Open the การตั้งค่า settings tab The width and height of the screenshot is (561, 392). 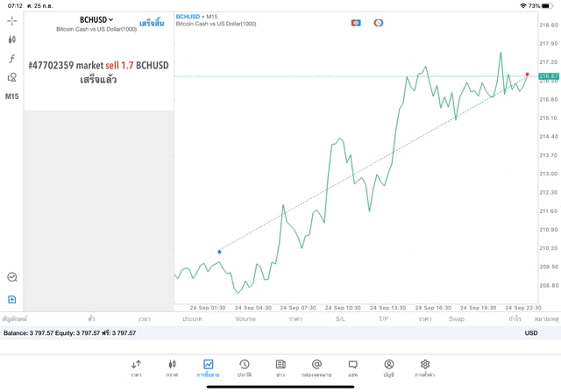coord(425,368)
